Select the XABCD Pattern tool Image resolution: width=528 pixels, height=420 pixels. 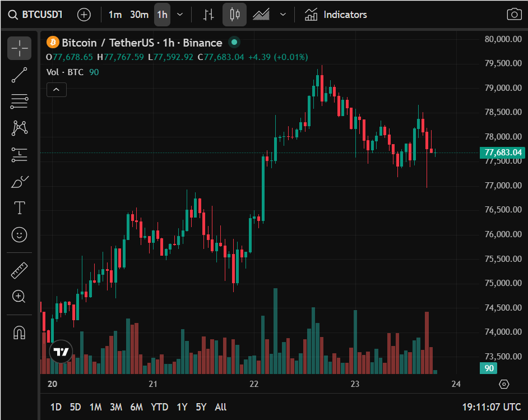pos(20,128)
